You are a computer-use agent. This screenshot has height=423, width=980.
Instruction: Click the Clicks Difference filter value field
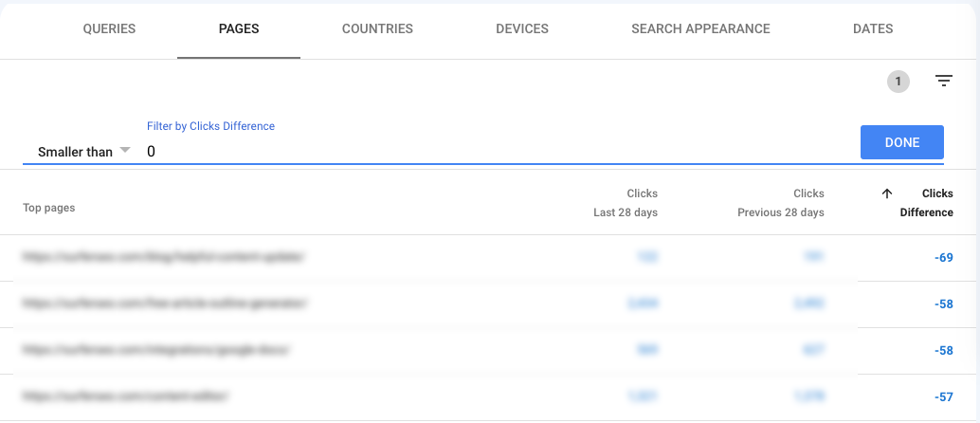coord(493,152)
